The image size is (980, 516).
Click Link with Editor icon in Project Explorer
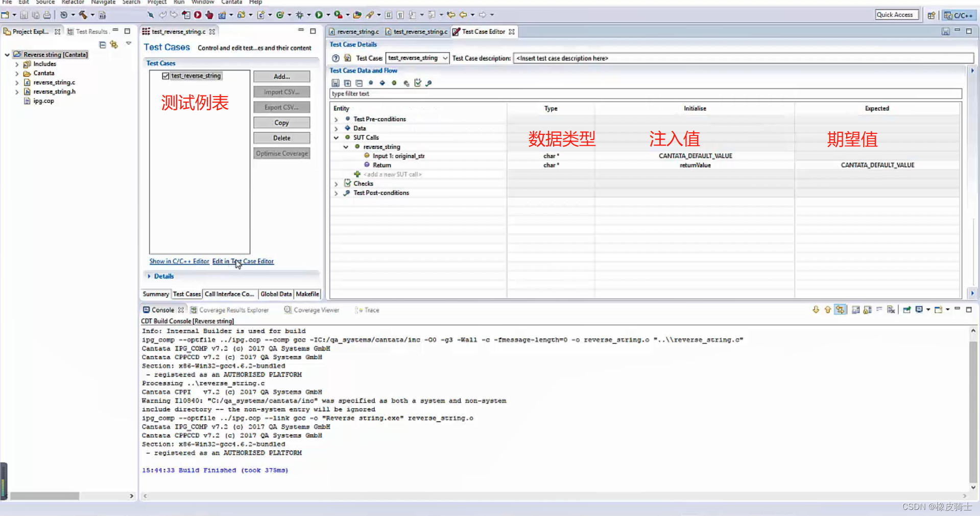[x=114, y=45]
